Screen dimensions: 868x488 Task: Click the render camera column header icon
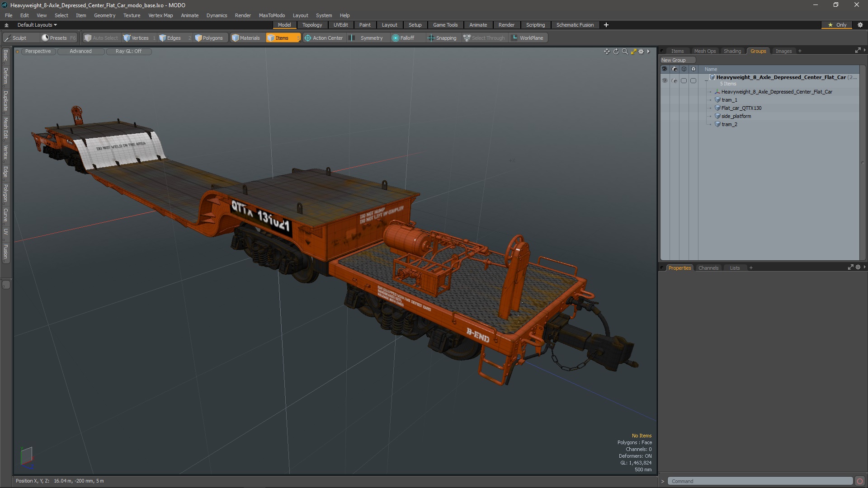click(x=674, y=69)
